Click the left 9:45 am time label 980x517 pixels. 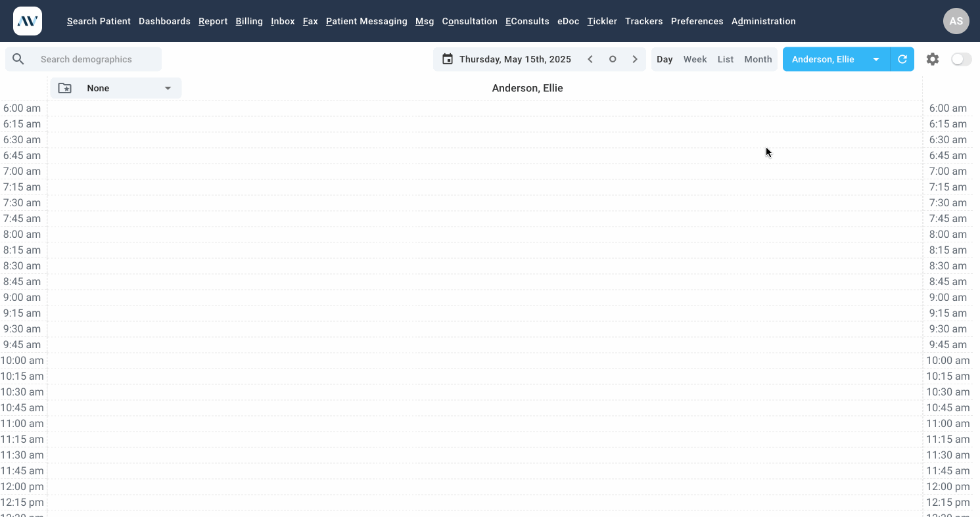[22, 345]
